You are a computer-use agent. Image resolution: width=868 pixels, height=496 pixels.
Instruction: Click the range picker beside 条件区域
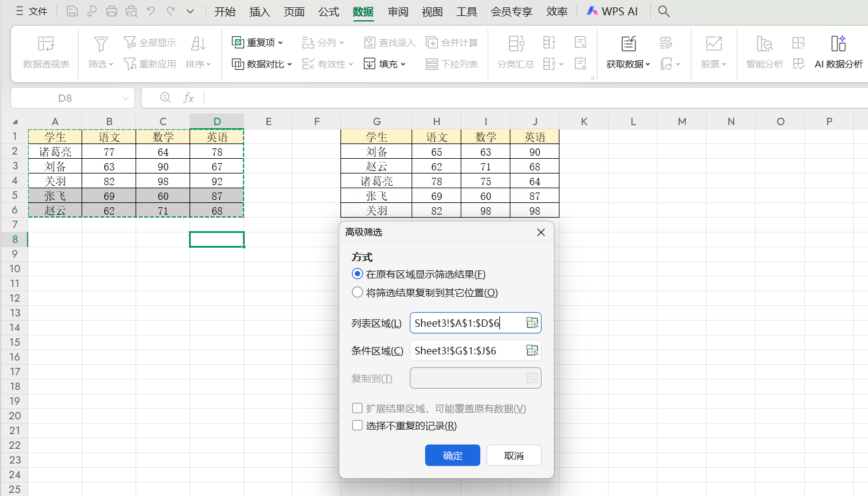click(x=531, y=350)
